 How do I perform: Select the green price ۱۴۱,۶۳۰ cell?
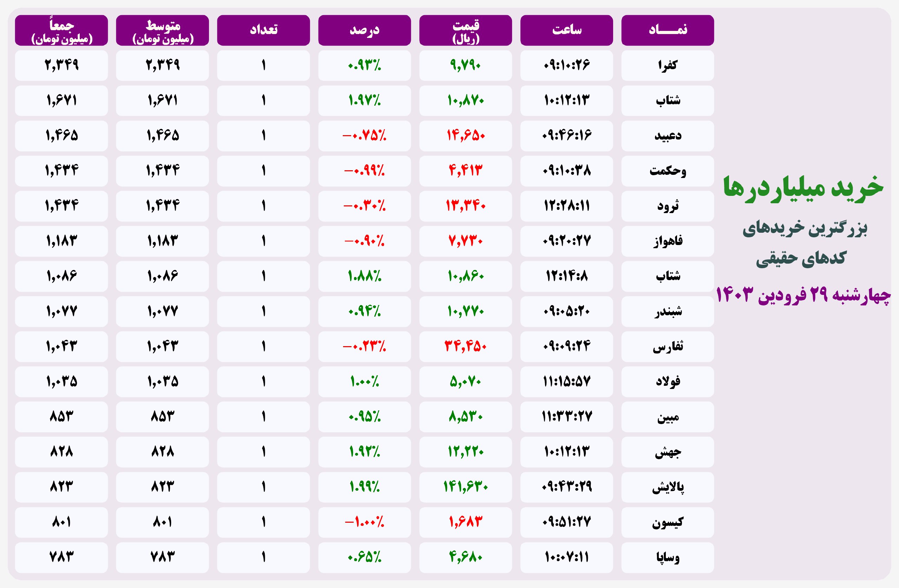[465, 487]
